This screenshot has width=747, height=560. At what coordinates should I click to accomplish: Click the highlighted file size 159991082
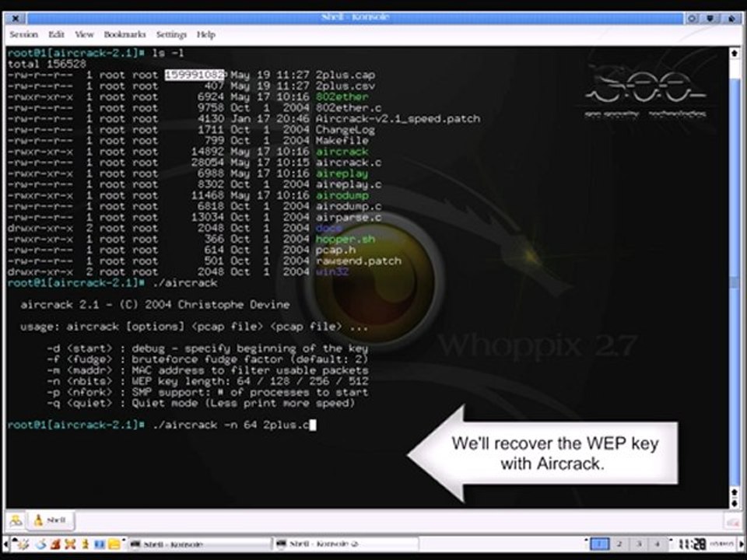click(x=195, y=75)
